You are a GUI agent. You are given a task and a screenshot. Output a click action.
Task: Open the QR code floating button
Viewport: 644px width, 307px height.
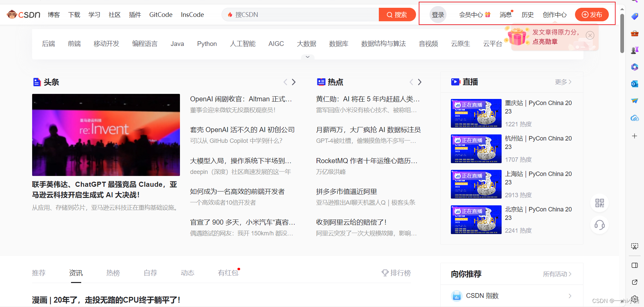[x=600, y=203]
